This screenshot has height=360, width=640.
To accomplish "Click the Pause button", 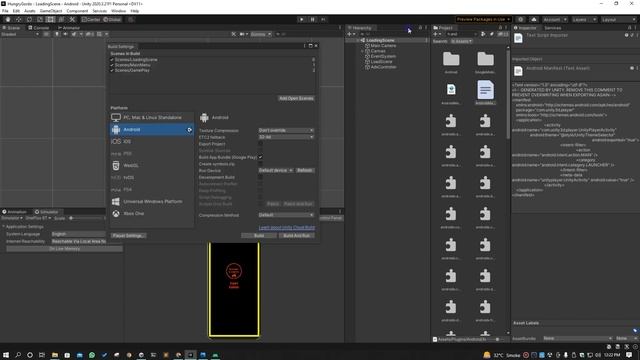I will pos(313,19).
